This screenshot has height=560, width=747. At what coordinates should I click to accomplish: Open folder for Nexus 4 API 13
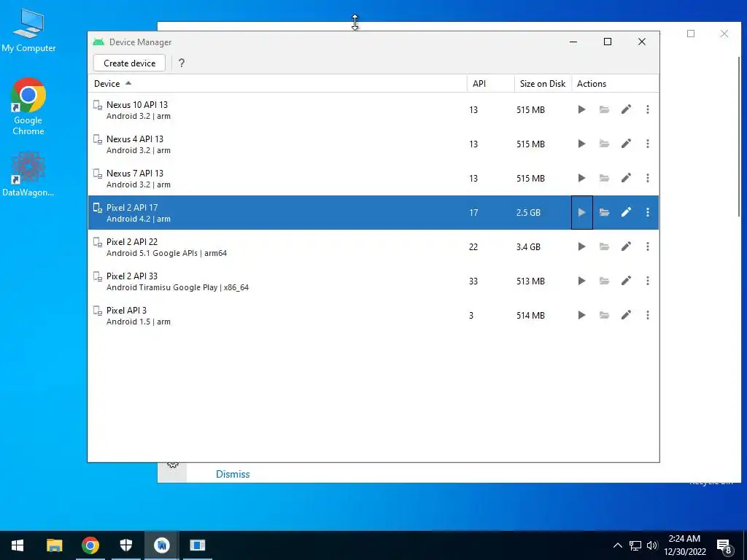click(x=604, y=144)
